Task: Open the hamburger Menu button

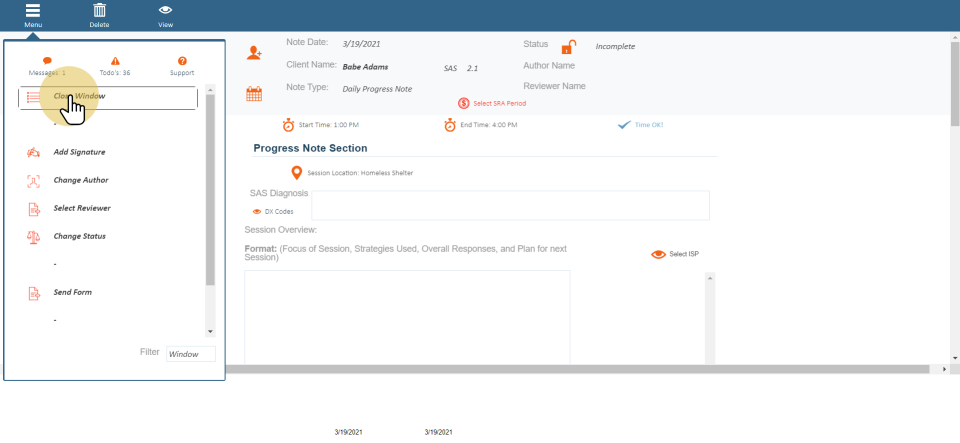Action: click(33, 11)
